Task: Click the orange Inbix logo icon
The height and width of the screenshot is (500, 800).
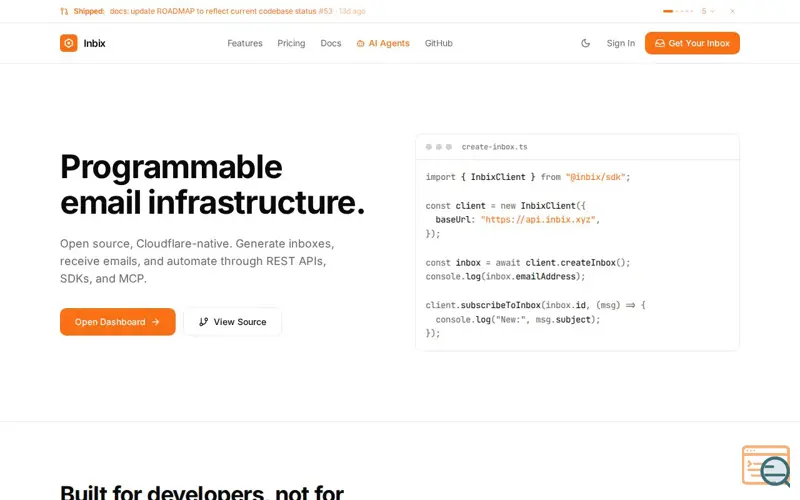Action: tap(68, 43)
